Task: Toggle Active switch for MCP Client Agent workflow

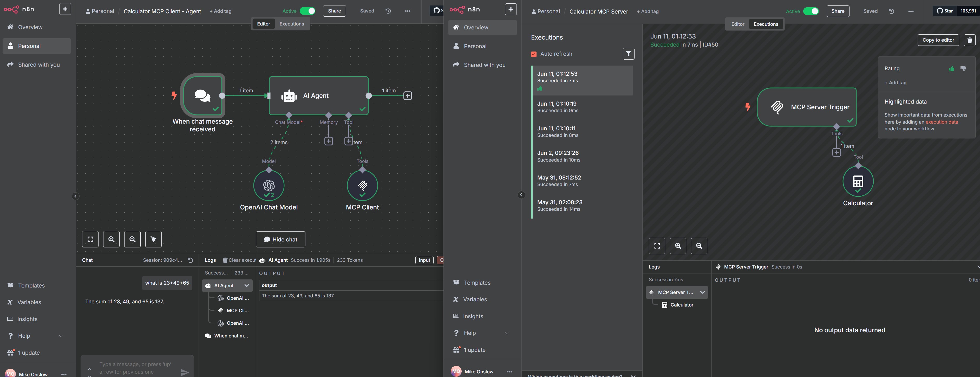Action: pyautogui.click(x=308, y=11)
